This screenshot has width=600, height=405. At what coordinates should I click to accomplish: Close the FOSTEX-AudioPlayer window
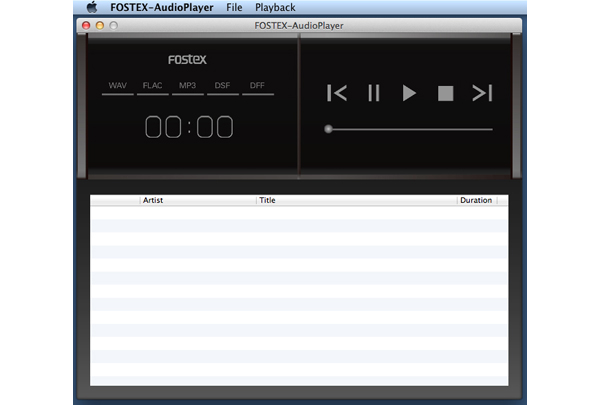(x=86, y=25)
